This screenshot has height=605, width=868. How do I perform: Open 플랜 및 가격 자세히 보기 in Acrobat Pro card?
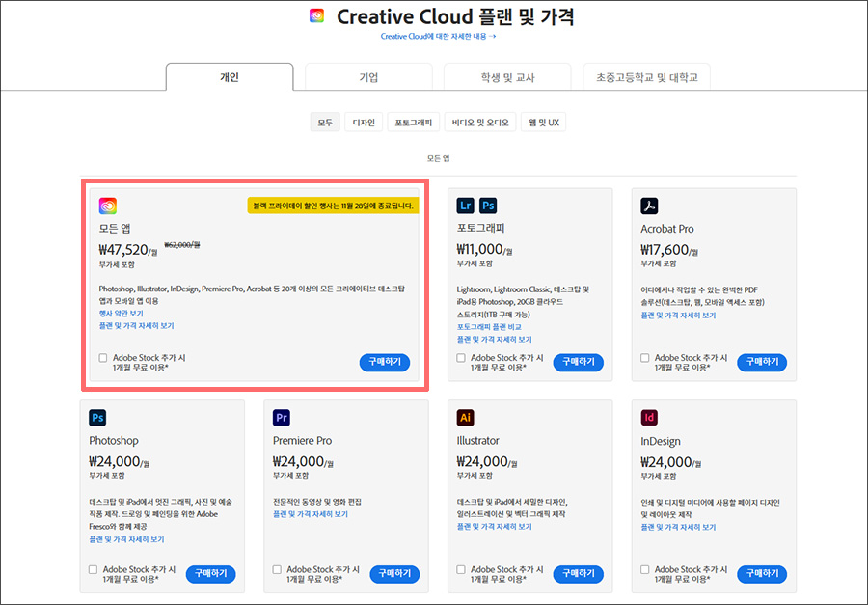pos(678,316)
